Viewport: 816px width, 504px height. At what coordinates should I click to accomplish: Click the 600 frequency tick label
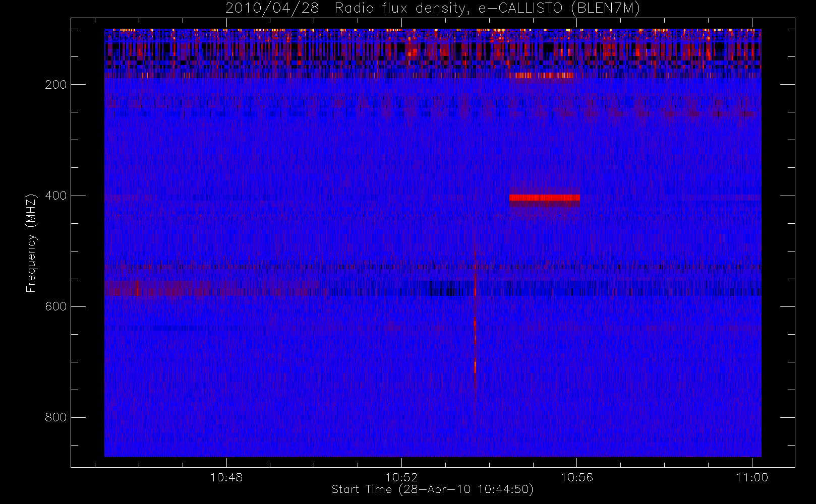point(55,306)
